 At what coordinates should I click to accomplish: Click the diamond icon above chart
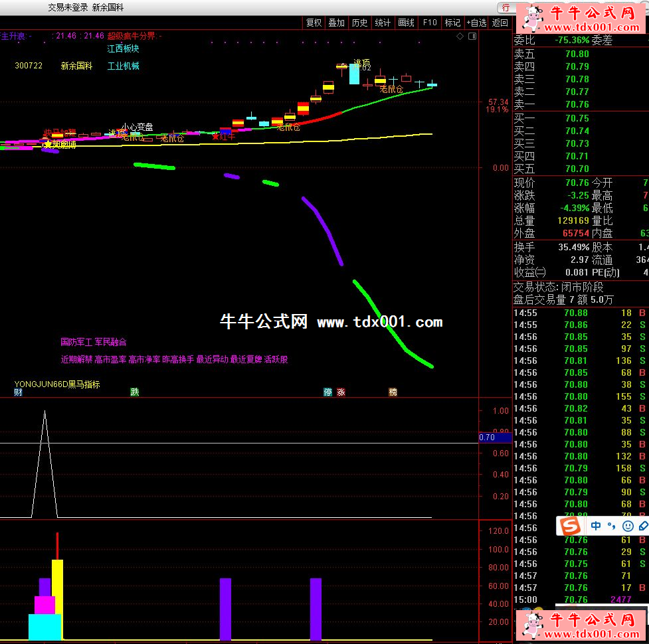point(460,37)
